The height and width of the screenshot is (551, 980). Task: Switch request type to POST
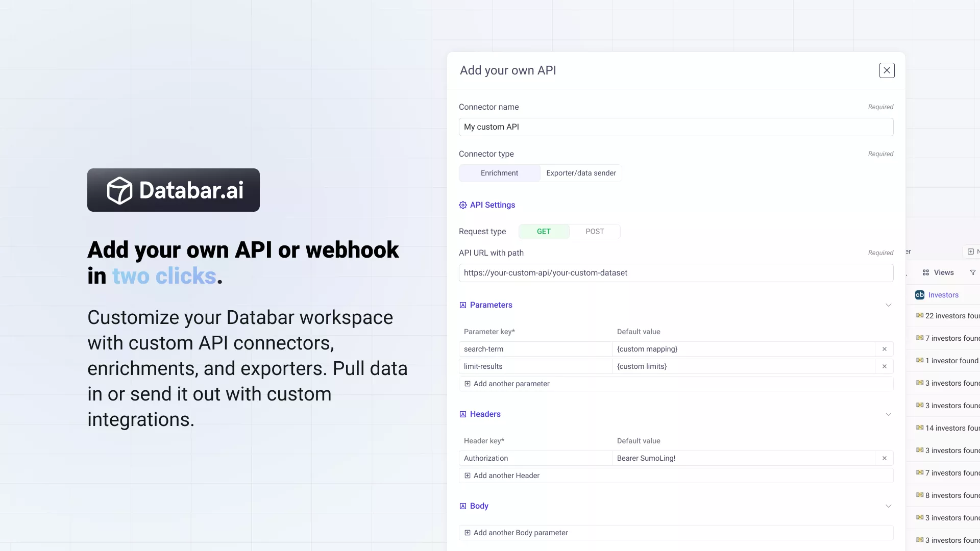[x=595, y=232]
